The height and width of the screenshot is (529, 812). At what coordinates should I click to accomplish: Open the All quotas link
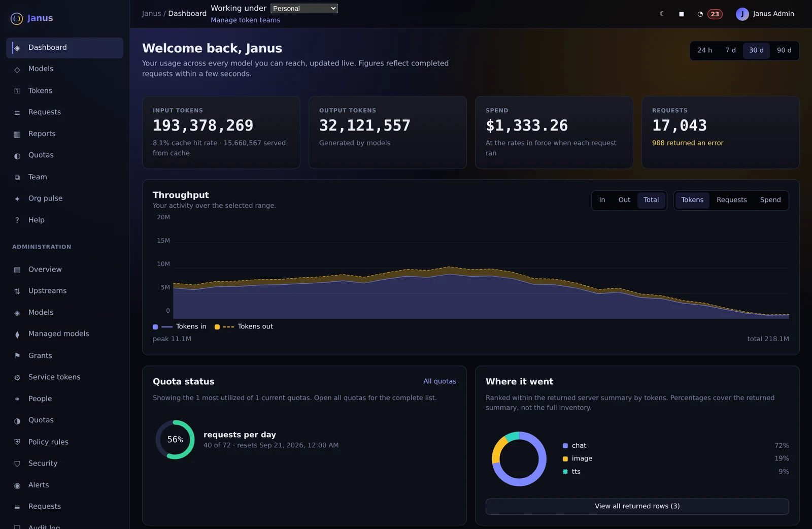[x=439, y=381]
